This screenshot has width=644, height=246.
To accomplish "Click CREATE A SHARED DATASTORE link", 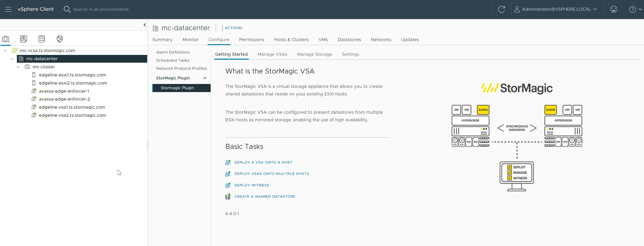I will click(x=265, y=196).
